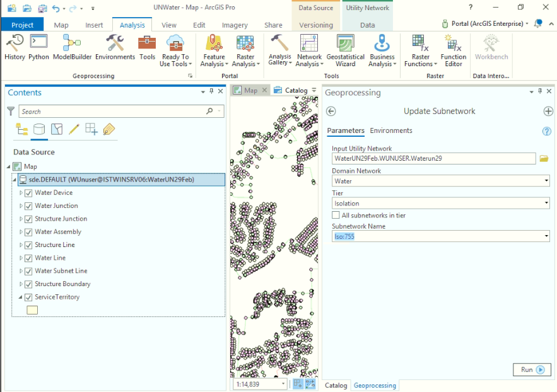Open Feature Analysis tools
The image size is (557, 392).
(214, 50)
